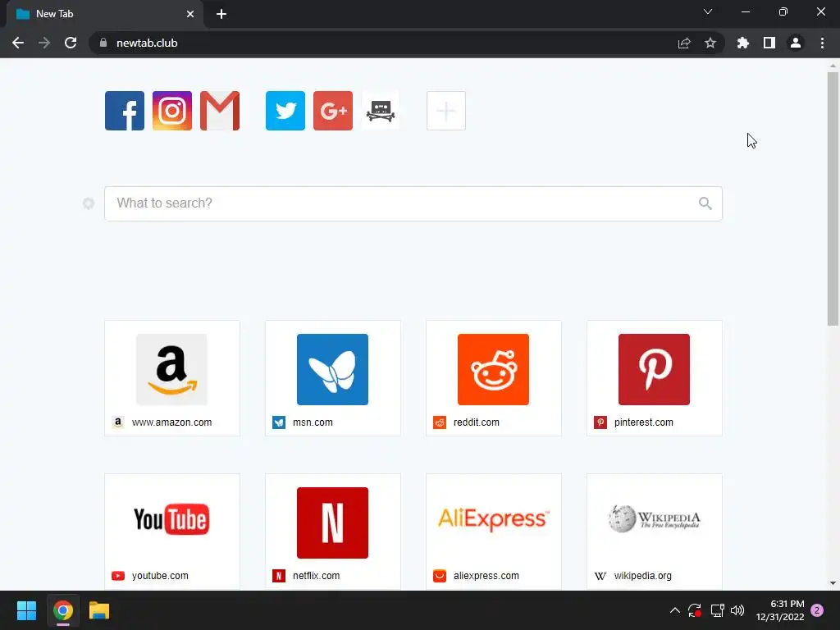Open the msn.com link
This screenshot has height=630, width=840.
(x=313, y=422)
